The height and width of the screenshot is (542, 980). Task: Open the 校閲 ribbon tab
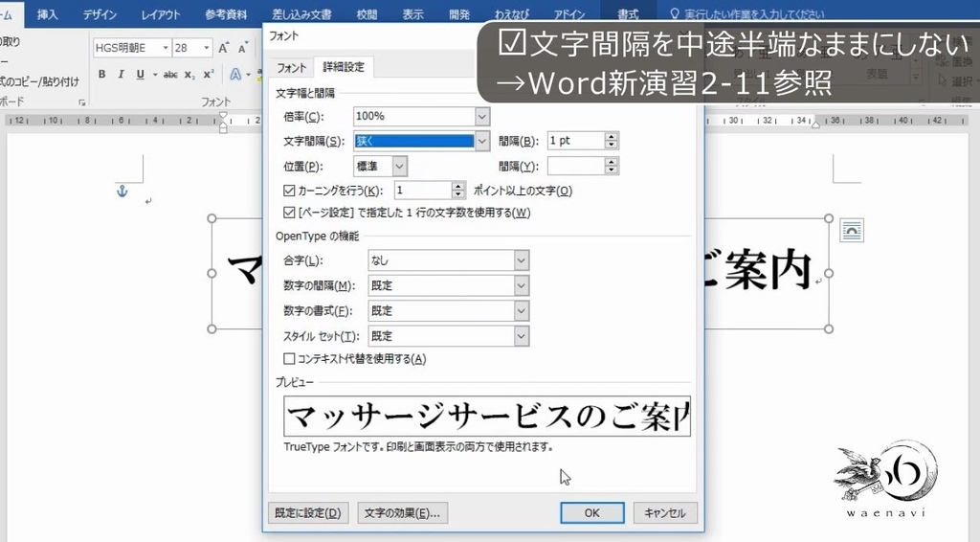point(367,13)
